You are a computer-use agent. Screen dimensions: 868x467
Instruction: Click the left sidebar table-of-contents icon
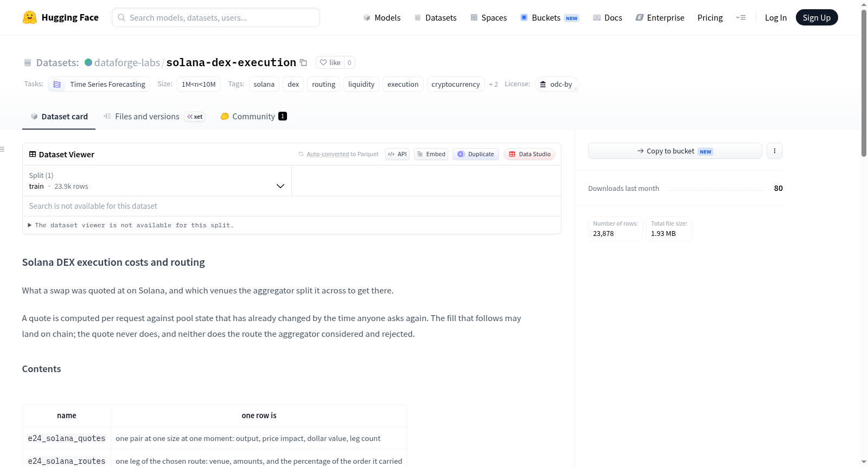(x=2, y=149)
